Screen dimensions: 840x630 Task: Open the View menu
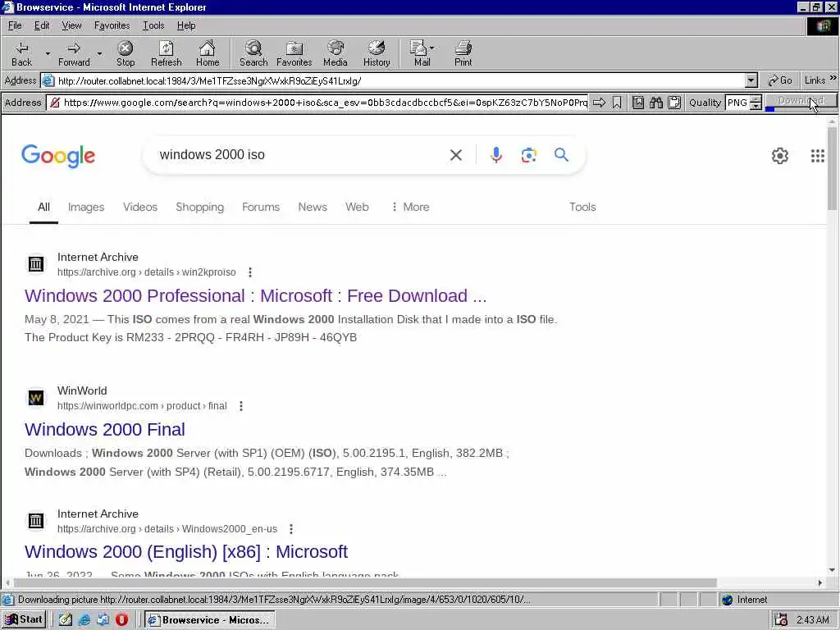tap(71, 25)
